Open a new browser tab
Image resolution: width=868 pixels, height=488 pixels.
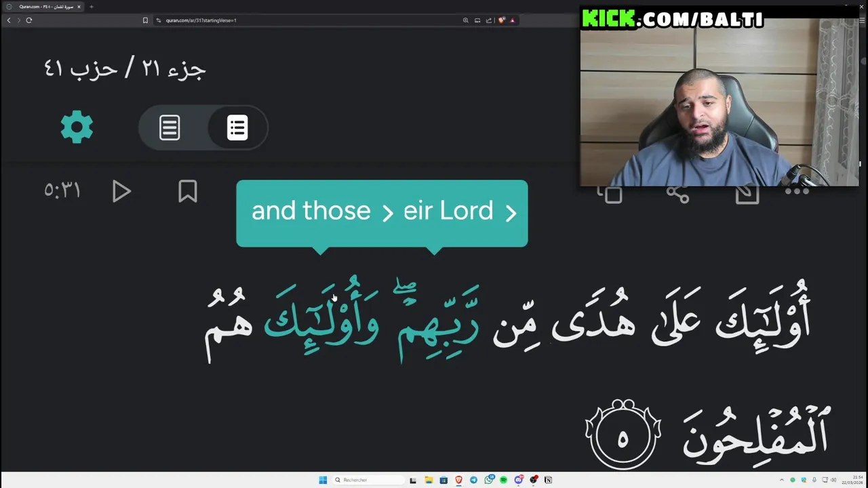tap(91, 7)
